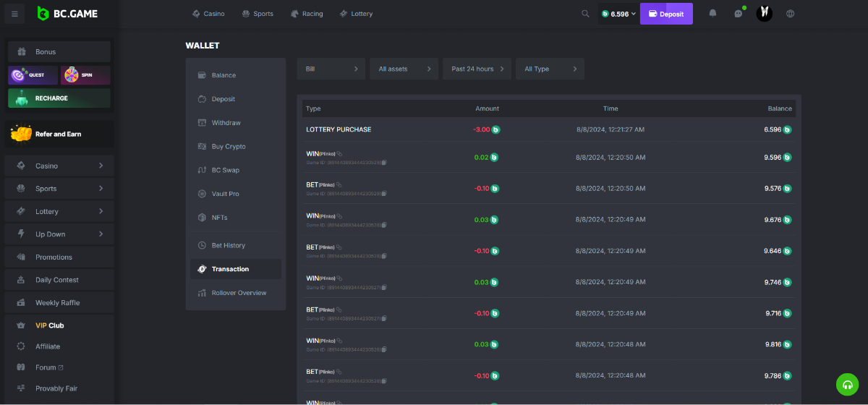868x405 pixels.
Task: Open Bet History in wallet menu
Action: 228,245
